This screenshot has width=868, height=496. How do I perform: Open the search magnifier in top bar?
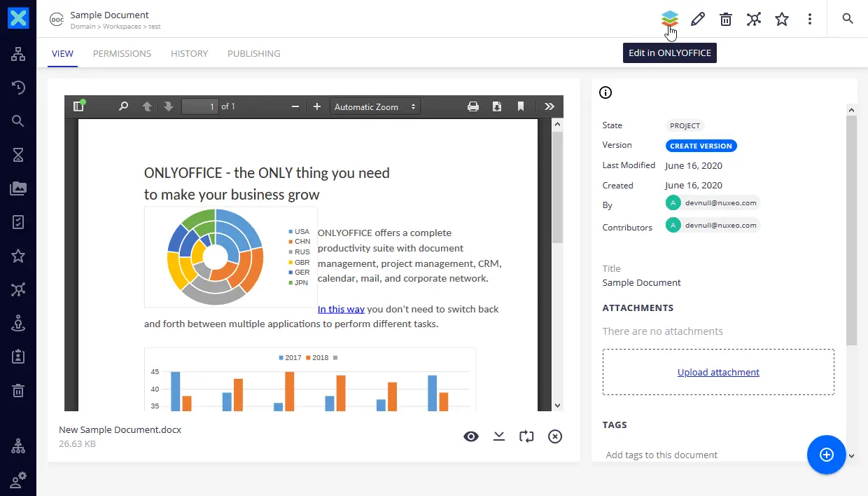[x=848, y=19]
